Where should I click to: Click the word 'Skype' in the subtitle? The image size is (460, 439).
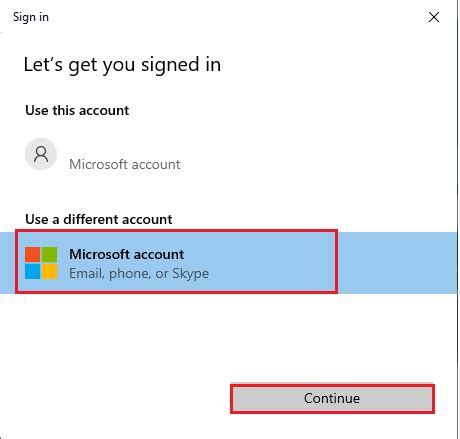click(191, 274)
